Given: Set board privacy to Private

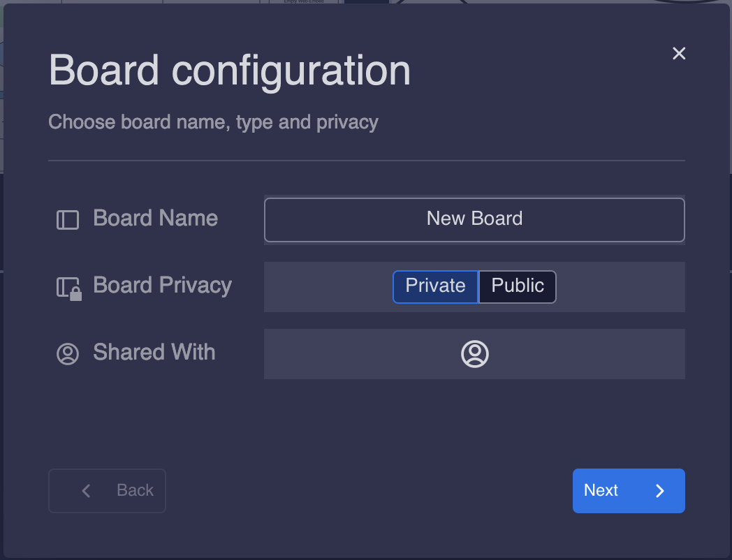Looking at the screenshot, I should 435,286.
